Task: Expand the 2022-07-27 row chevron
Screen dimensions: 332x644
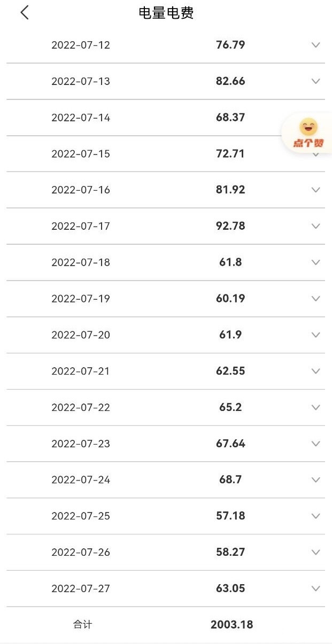Action: tap(315, 588)
